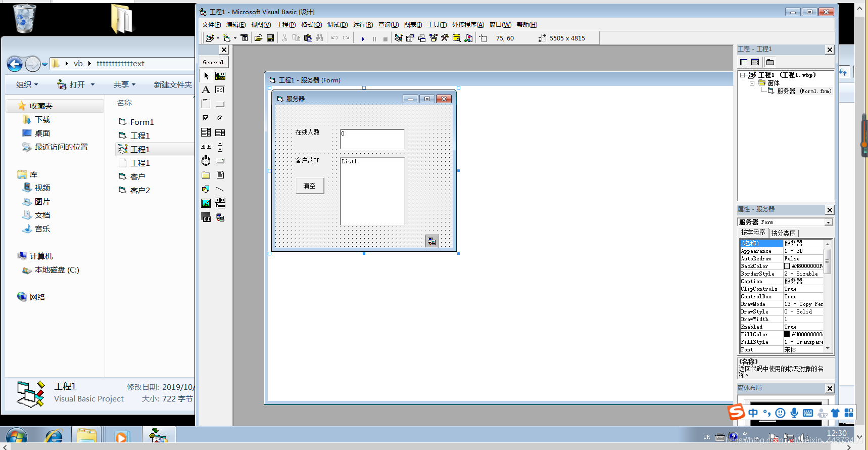The height and width of the screenshot is (450, 868).
Task: Start the program with the blue Run arrow
Action: click(363, 38)
